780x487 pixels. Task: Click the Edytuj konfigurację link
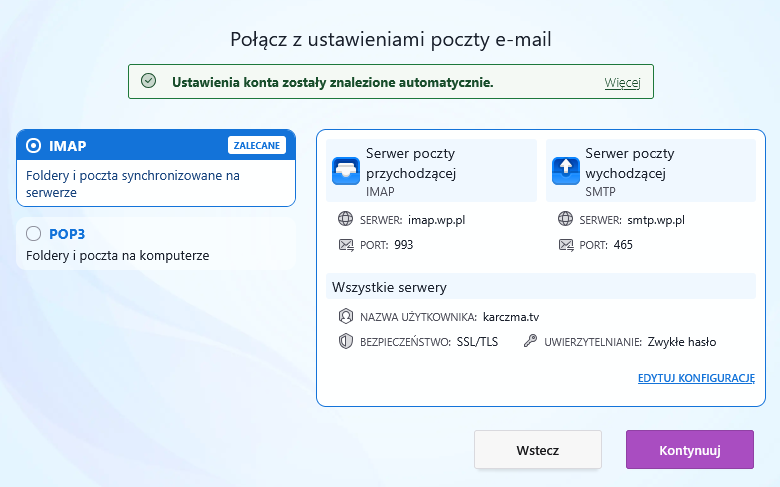click(696, 378)
